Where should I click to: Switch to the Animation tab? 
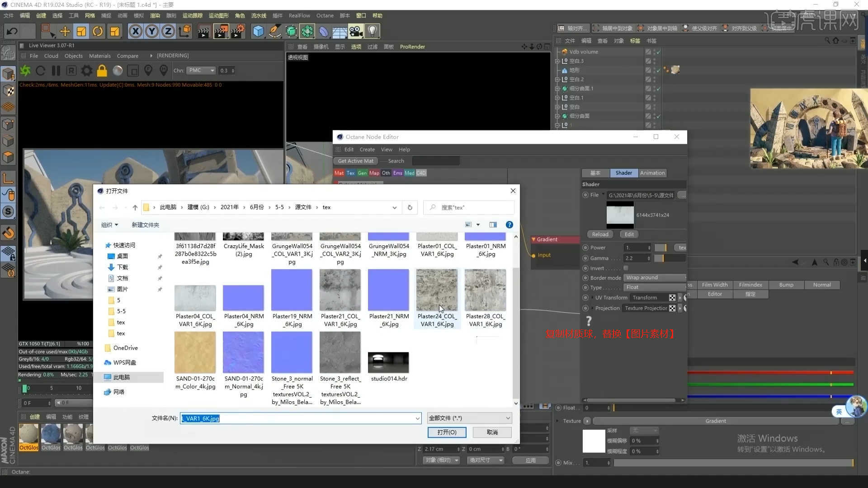pos(652,173)
